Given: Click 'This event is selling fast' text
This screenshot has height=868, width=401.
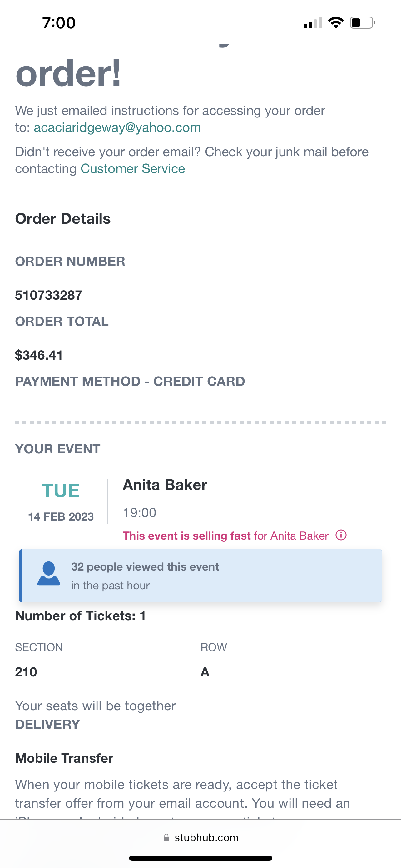Looking at the screenshot, I should [x=186, y=536].
